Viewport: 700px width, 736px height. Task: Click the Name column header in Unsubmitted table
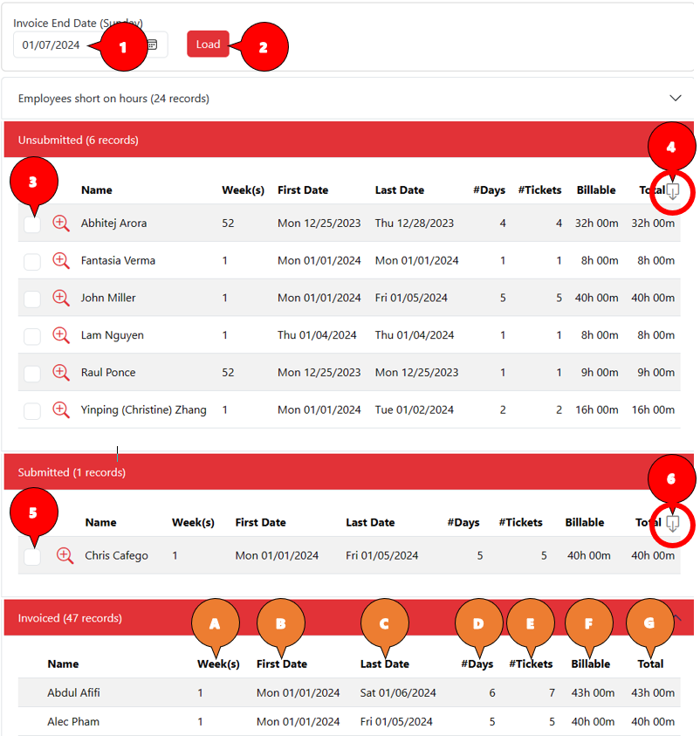pos(97,190)
